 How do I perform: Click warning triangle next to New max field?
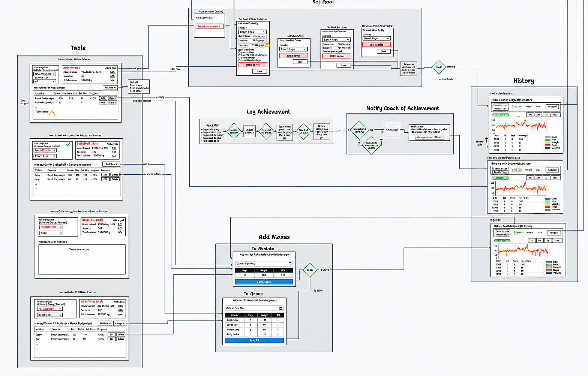[267, 44]
